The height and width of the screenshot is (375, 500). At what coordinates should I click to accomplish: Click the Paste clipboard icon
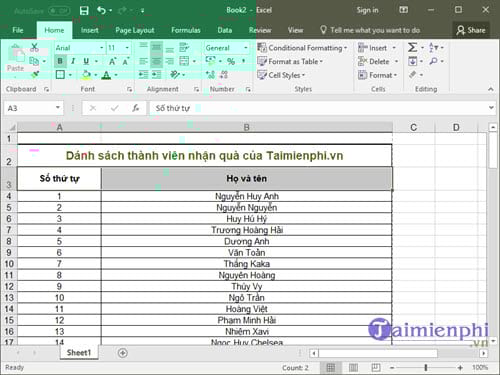point(16,53)
